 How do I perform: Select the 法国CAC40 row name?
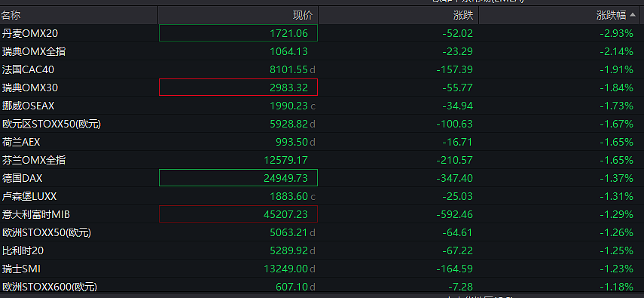[x=28, y=69]
